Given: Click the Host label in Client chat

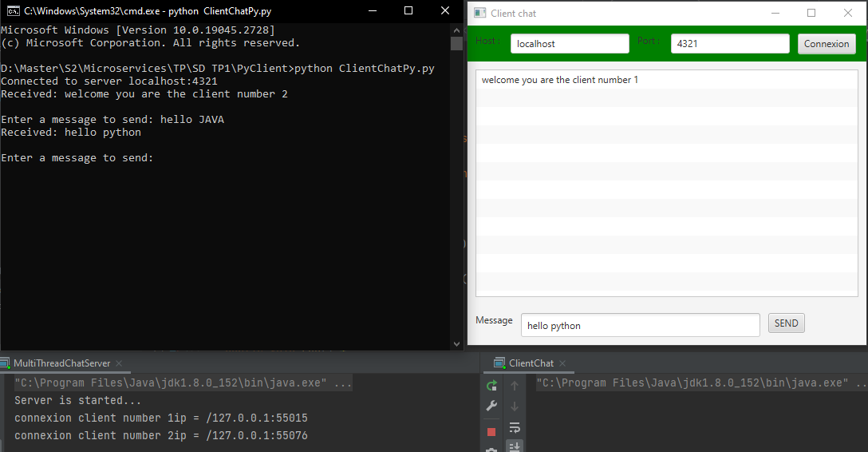Looking at the screenshot, I should pyautogui.click(x=487, y=41).
